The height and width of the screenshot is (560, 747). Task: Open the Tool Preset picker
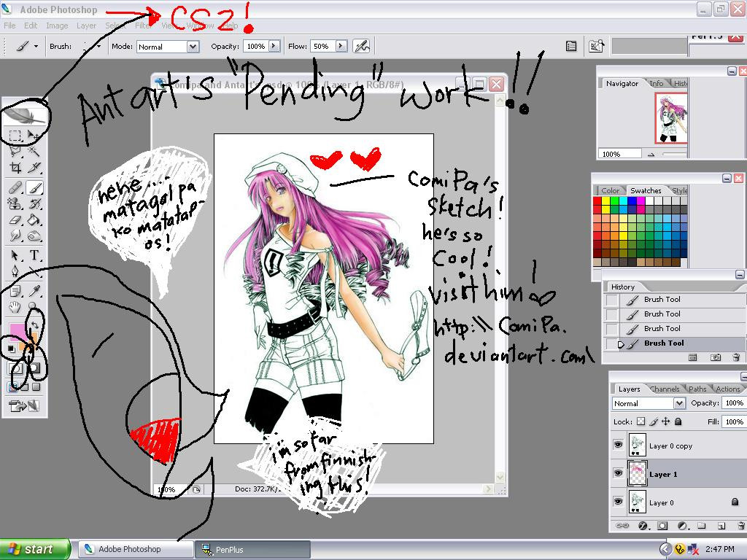point(26,46)
